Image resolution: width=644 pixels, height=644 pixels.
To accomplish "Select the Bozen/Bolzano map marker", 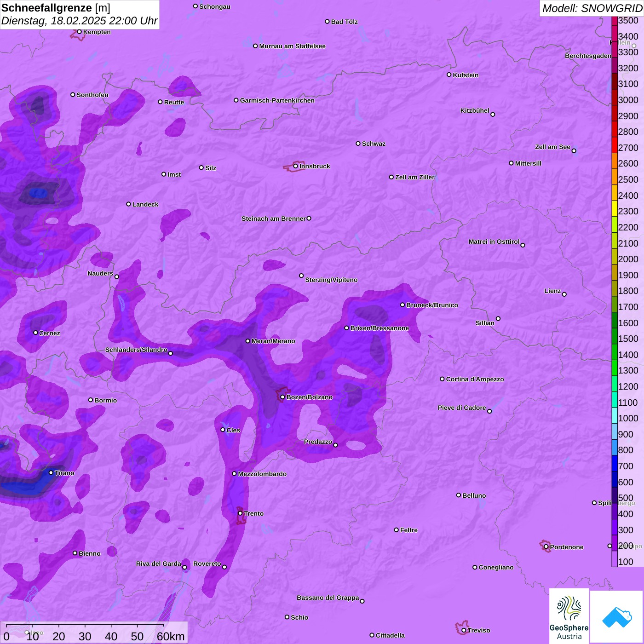I will pos(283,397).
